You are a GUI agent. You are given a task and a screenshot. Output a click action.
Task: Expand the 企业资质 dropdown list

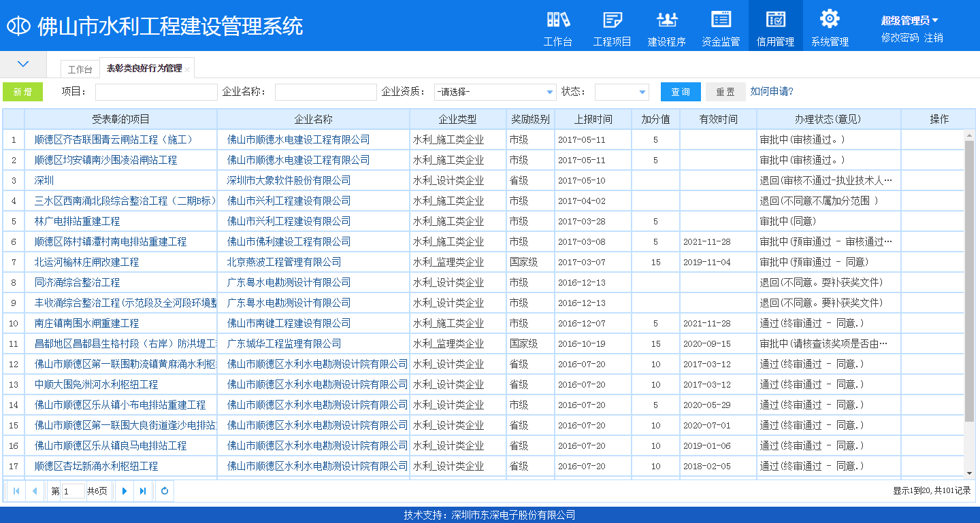[x=550, y=92]
